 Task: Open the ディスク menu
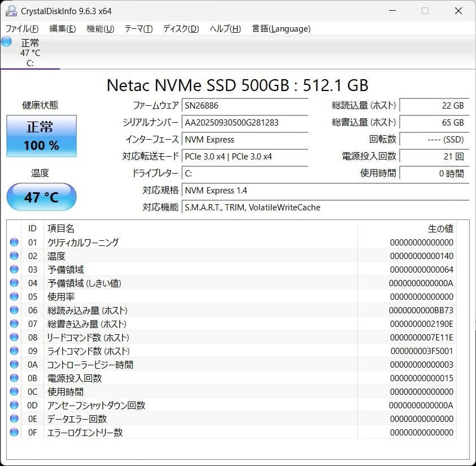(180, 29)
